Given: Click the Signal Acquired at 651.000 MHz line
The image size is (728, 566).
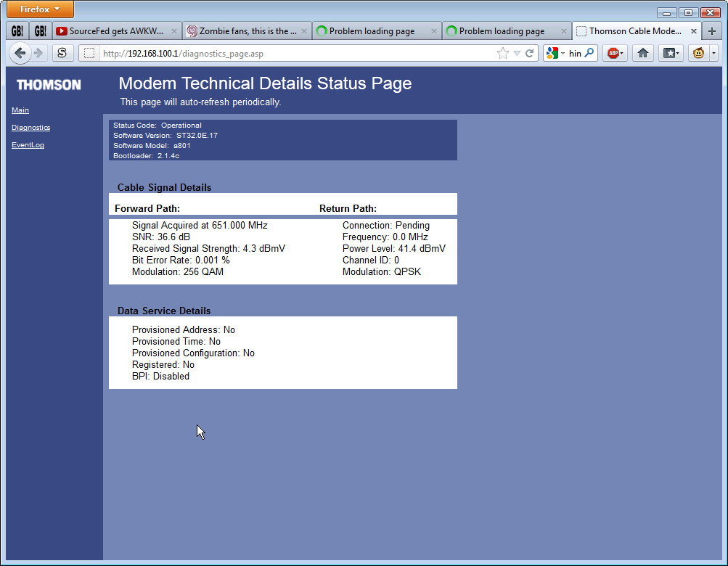Looking at the screenshot, I should coord(200,225).
